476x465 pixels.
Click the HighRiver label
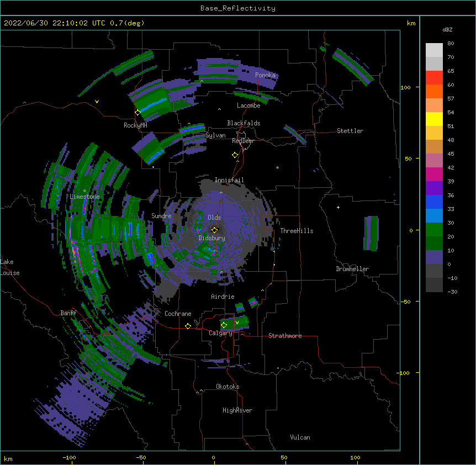237,410
